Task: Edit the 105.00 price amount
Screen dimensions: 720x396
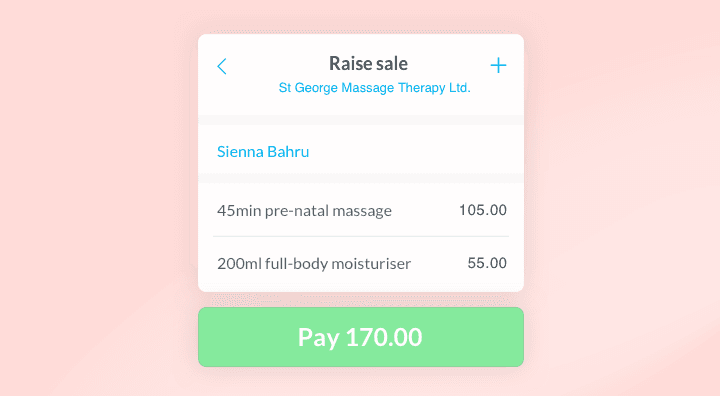Action: [483, 210]
